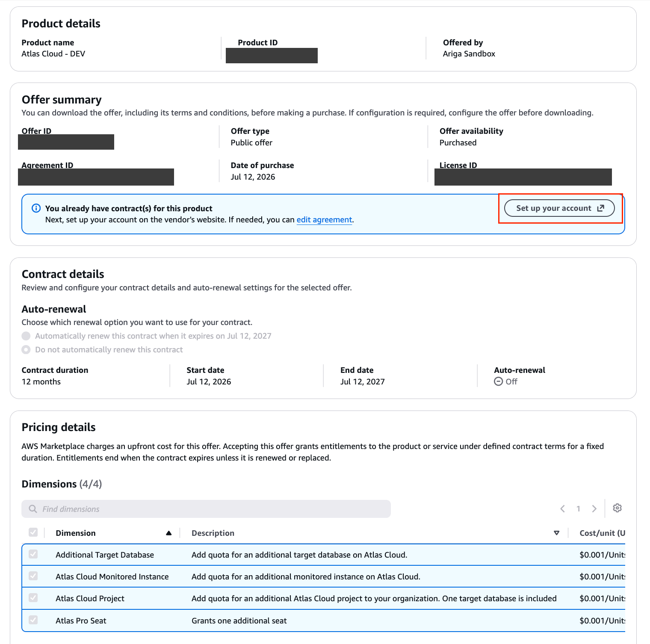This screenshot has height=644, width=650.
Task: Click the Ariga Sandbox vendor name
Action: coord(469,53)
